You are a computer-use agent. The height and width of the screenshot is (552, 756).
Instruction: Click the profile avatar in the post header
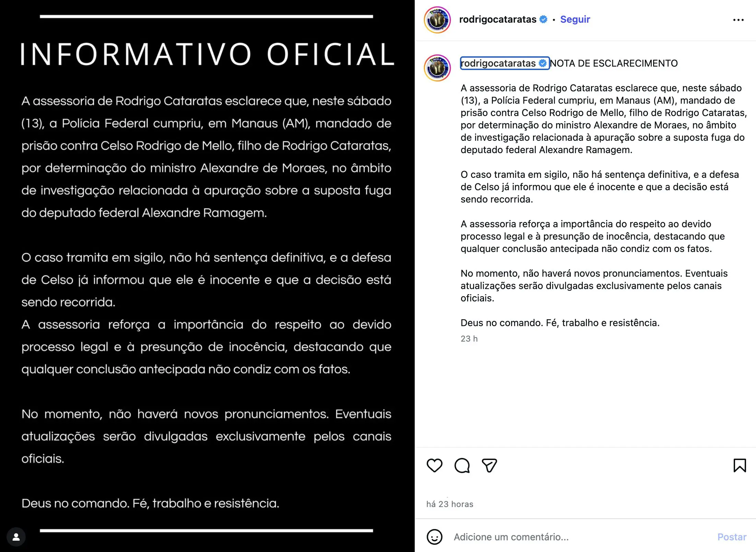click(437, 20)
